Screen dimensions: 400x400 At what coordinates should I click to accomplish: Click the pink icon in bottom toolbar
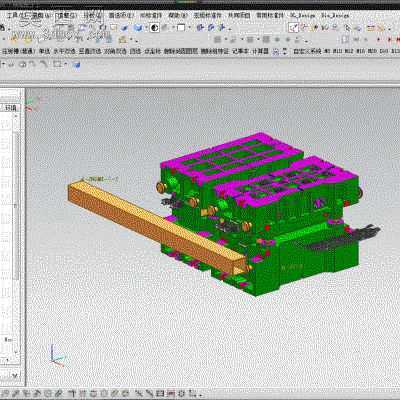point(171,394)
